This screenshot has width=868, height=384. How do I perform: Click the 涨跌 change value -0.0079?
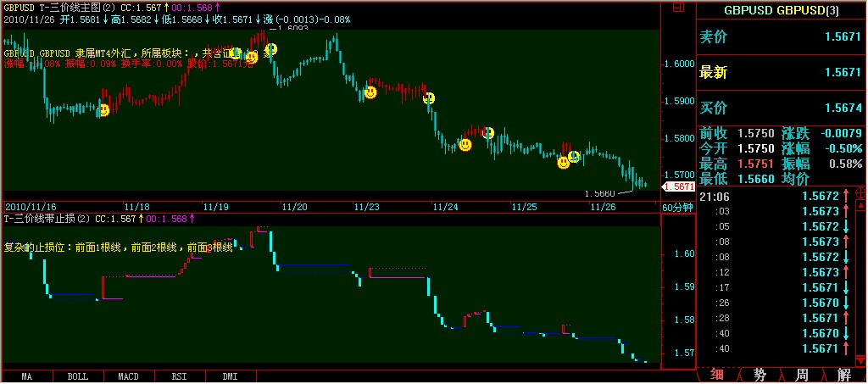pos(841,133)
